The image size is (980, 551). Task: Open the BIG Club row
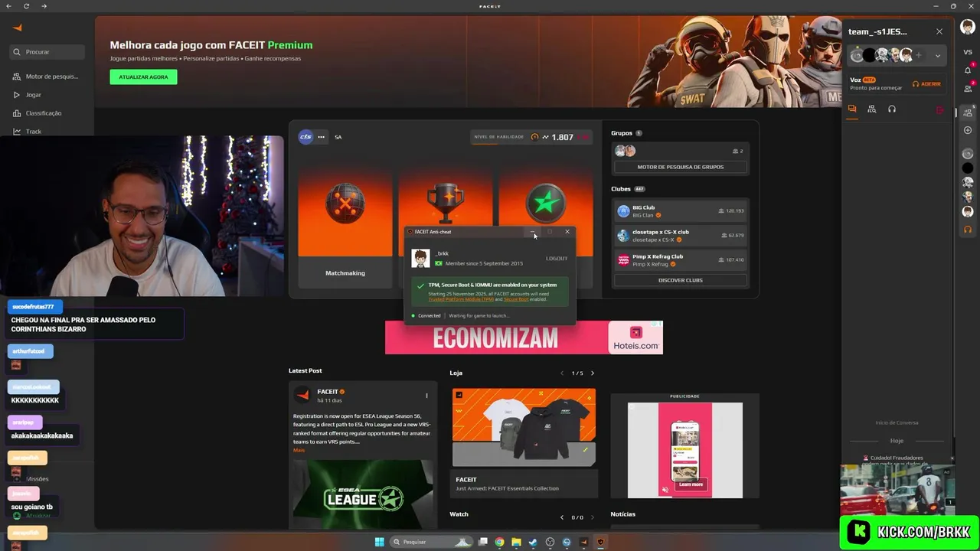(680, 210)
